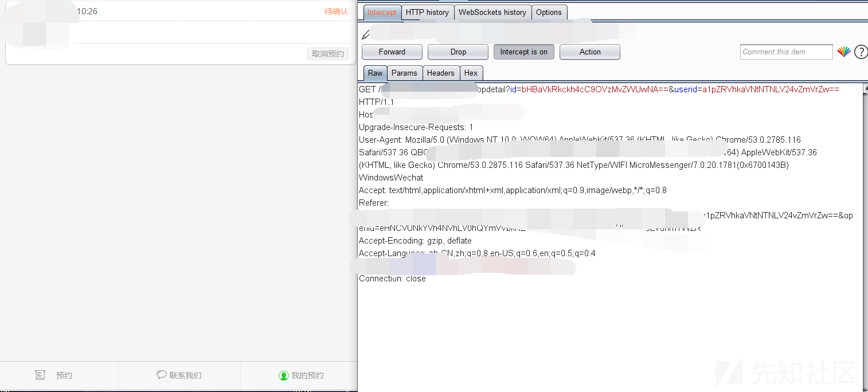Open the WebSockets history tab
The width and height of the screenshot is (868, 392).
pos(492,13)
